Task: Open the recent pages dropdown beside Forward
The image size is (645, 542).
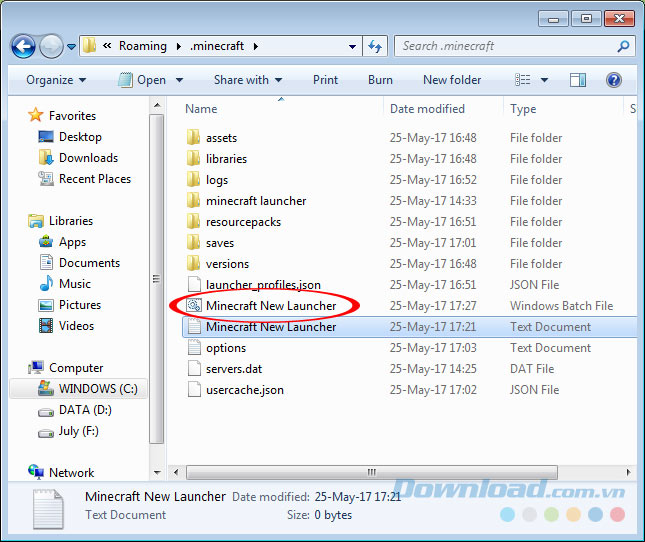Action: pos(71,47)
